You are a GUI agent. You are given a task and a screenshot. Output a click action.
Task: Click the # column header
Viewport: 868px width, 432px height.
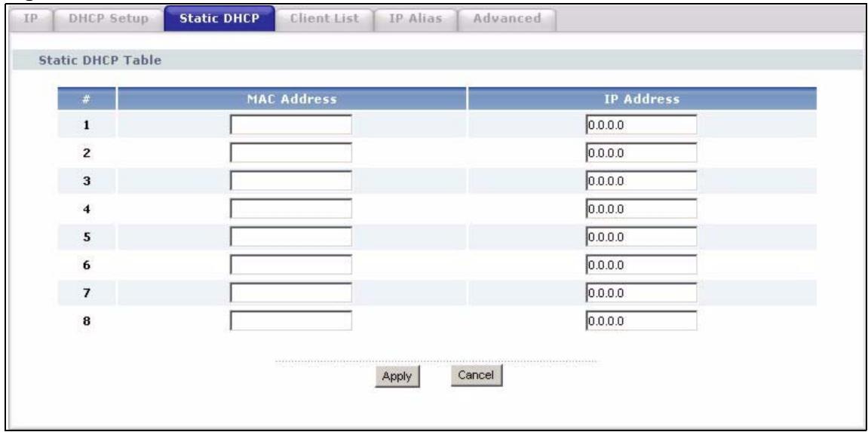(87, 99)
